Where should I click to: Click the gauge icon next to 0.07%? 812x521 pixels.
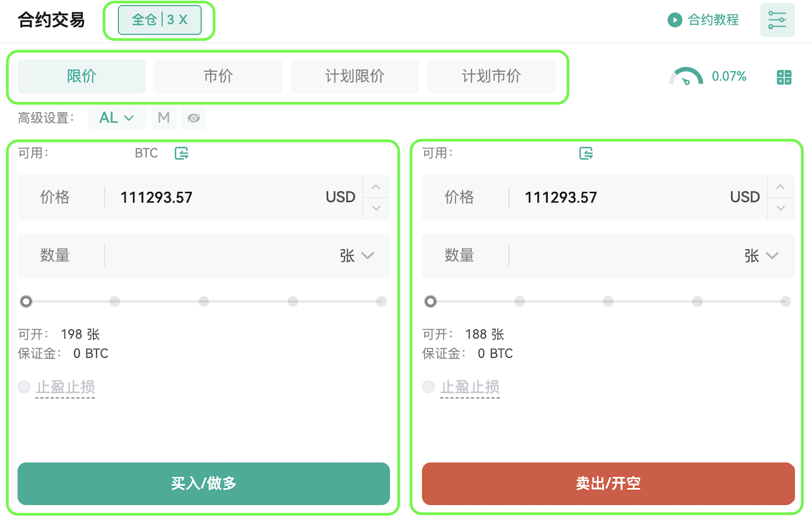(686, 77)
